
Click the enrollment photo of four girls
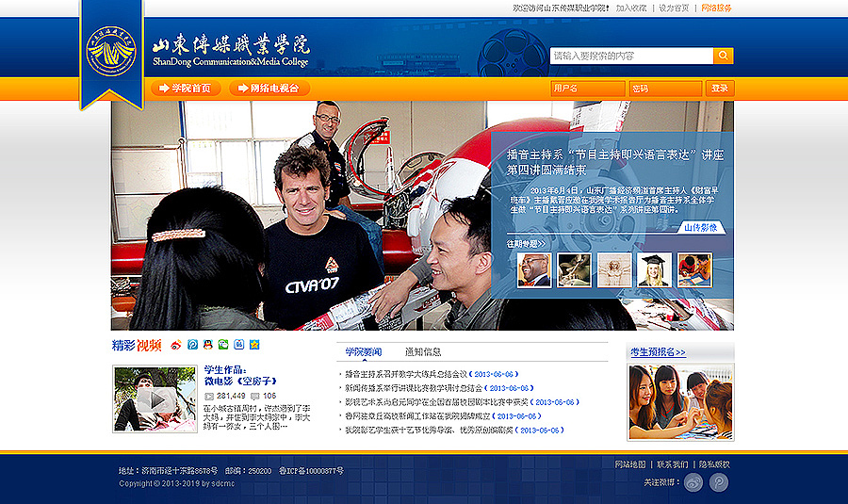coord(681,402)
